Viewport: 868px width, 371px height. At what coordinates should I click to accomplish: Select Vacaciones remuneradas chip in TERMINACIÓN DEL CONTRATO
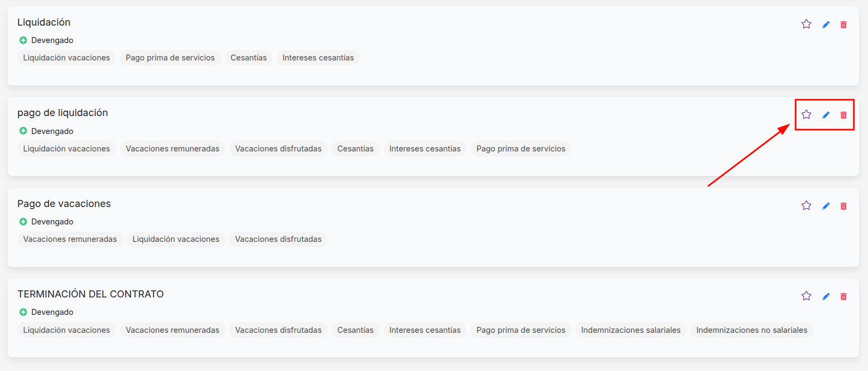coord(173,330)
